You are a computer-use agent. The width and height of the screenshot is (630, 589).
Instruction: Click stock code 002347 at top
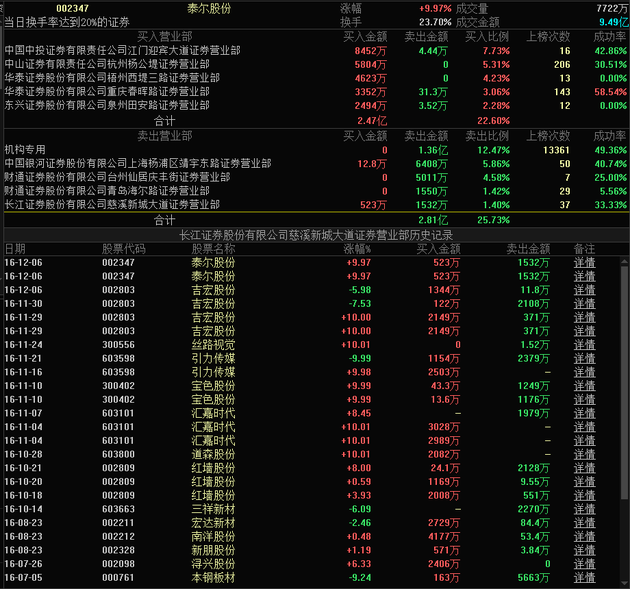tap(72, 8)
